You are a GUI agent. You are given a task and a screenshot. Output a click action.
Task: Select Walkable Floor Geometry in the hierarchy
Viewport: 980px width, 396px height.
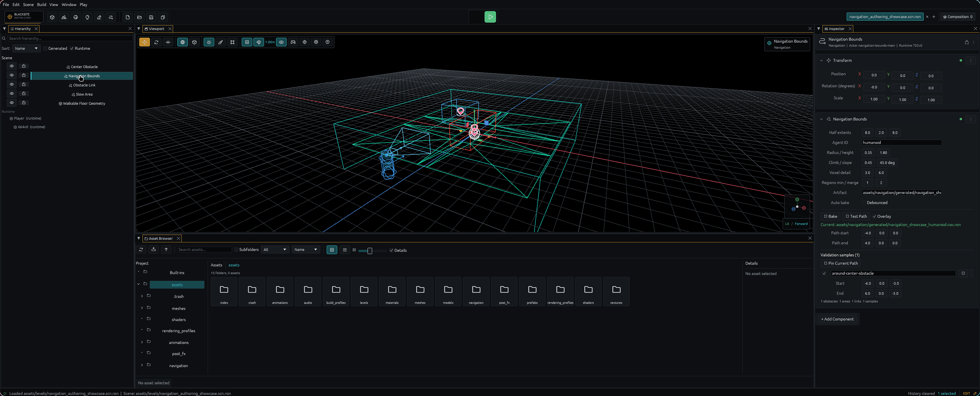pyautogui.click(x=82, y=104)
